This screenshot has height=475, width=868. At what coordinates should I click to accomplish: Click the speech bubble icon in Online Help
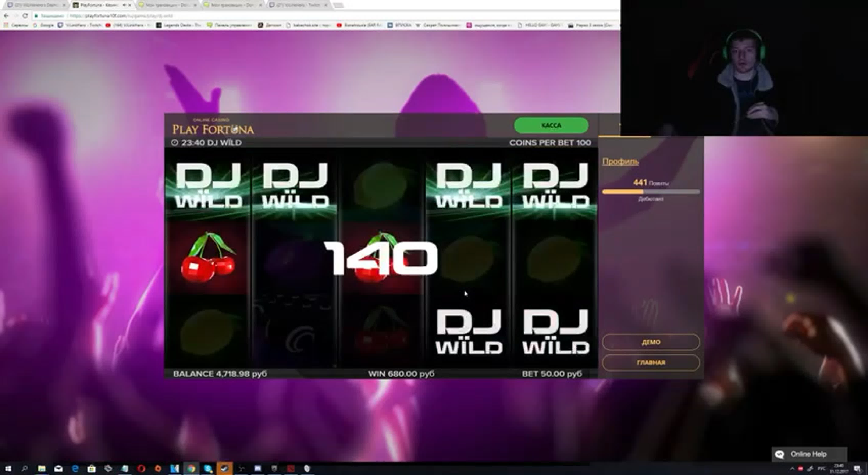779,454
